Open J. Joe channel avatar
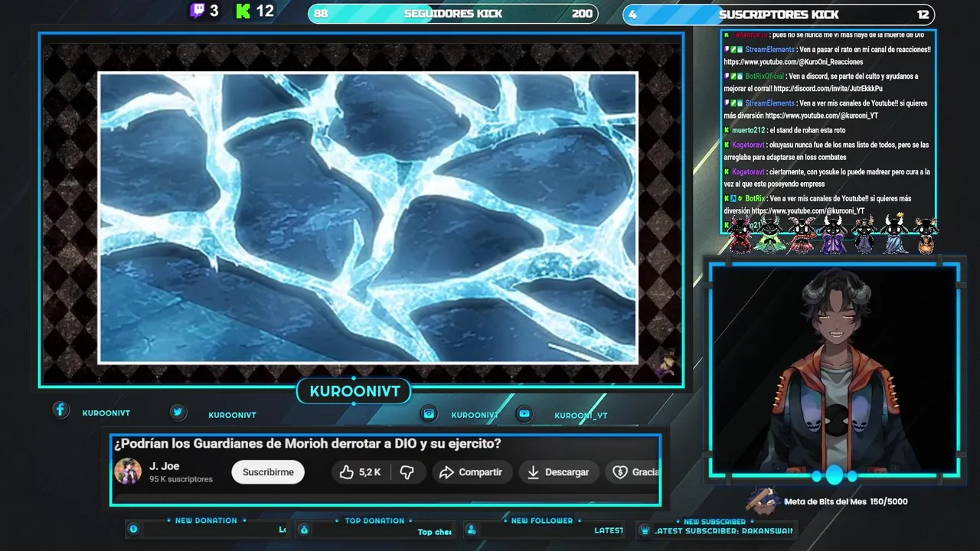The width and height of the screenshot is (980, 551). point(128,471)
